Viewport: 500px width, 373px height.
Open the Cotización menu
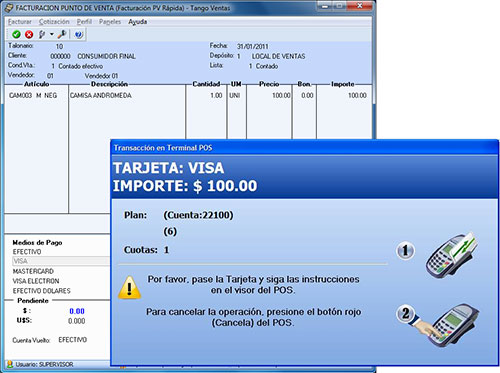54,22
